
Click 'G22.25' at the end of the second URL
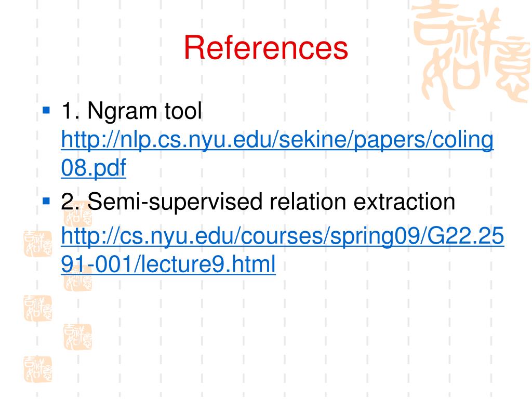(465, 235)
